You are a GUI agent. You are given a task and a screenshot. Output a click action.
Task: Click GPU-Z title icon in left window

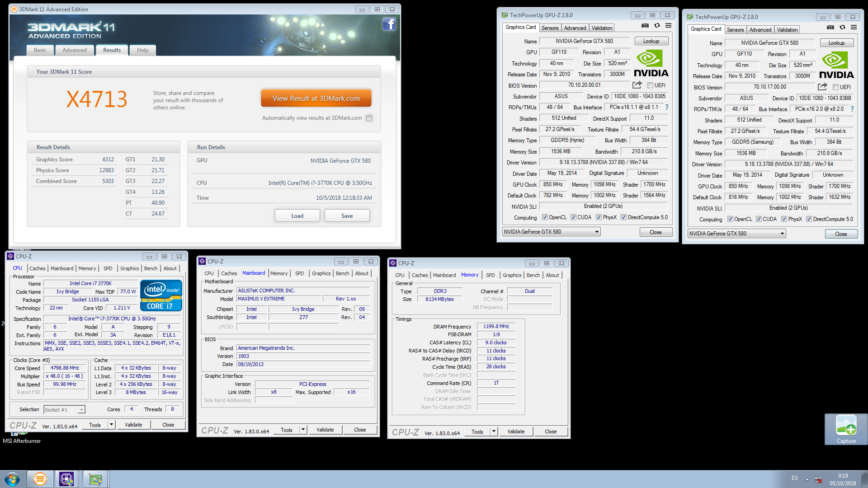pos(505,15)
